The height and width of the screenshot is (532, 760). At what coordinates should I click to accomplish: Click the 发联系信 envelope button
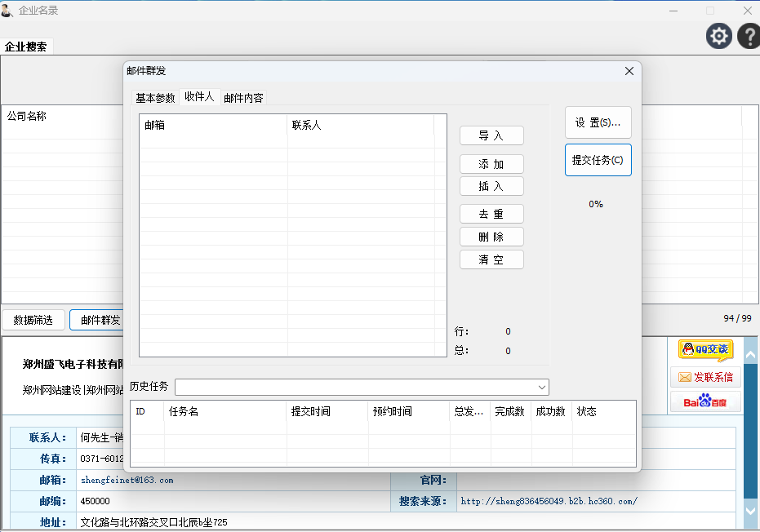coord(705,377)
